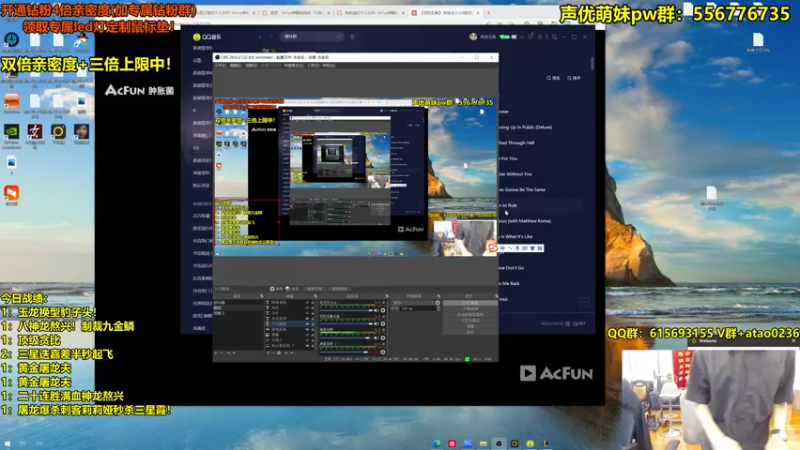Float the OBS Audio Mixer dock via header icon
This screenshot has height=450, width=800.
[387, 296]
